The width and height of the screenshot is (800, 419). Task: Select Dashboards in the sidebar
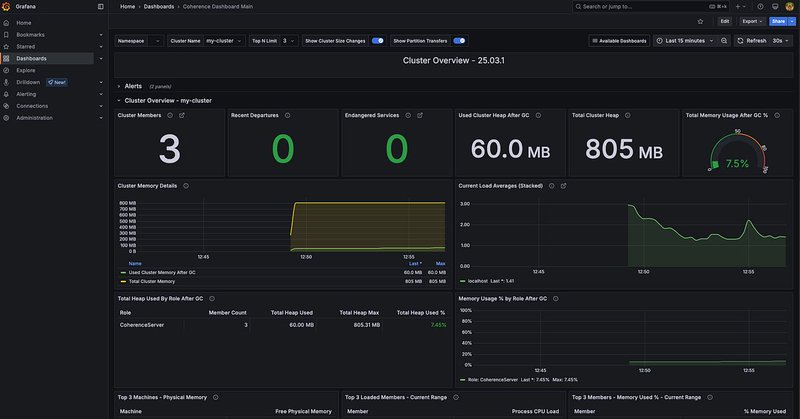click(31, 58)
